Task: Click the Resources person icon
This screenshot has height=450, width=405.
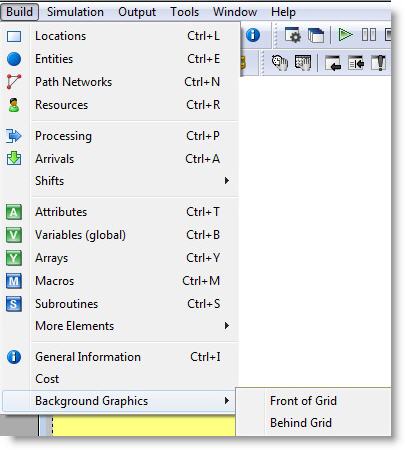Action: point(14,105)
